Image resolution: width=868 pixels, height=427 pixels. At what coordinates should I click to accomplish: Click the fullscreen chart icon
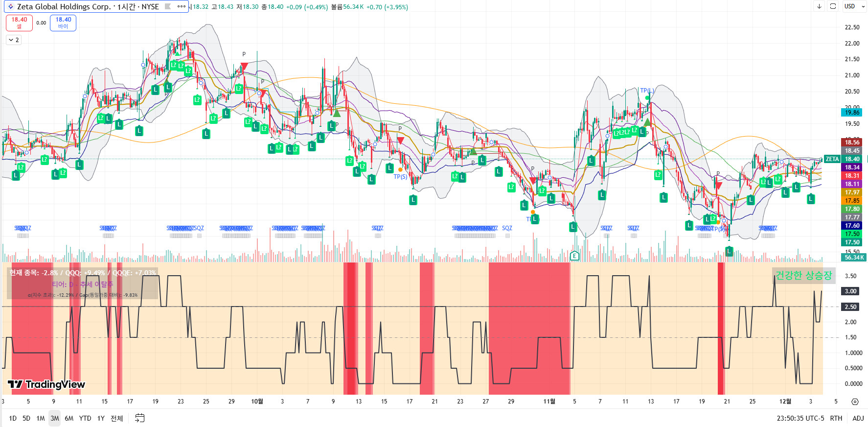pyautogui.click(x=833, y=6)
